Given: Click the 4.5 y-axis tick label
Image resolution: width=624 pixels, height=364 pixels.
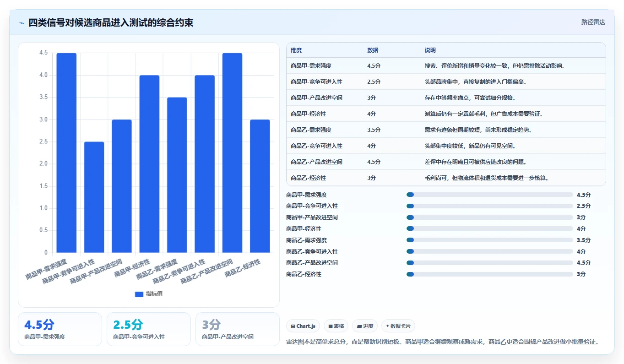Looking at the screenshot, I should (44, 53).
